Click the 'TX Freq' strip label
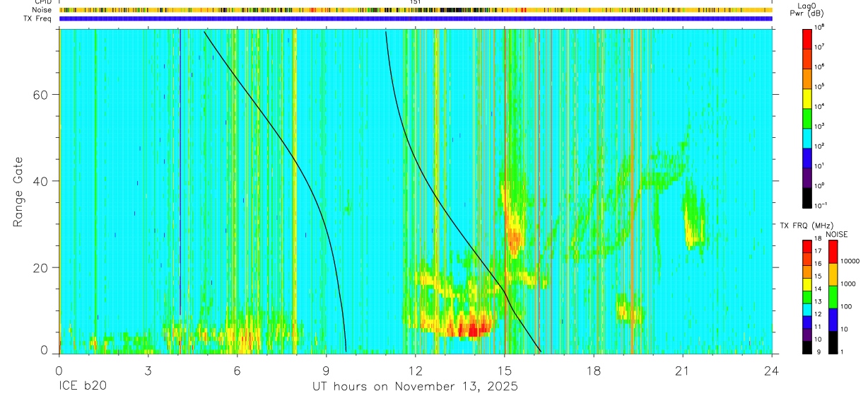The width and height of the screenshot is (868, 401). pos(39,18)
